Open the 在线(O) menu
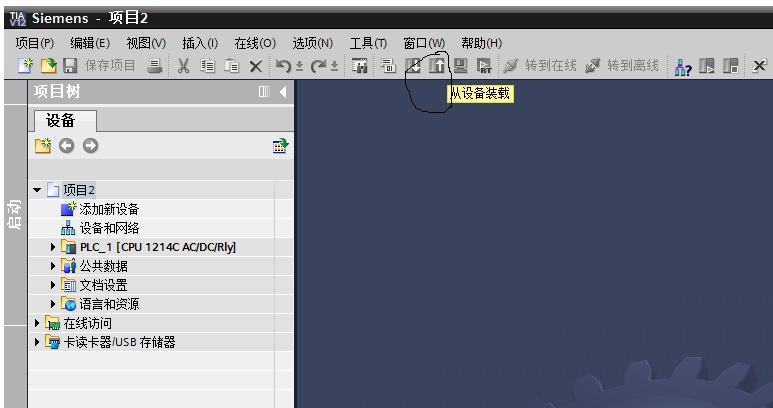 tap(255, 43)
